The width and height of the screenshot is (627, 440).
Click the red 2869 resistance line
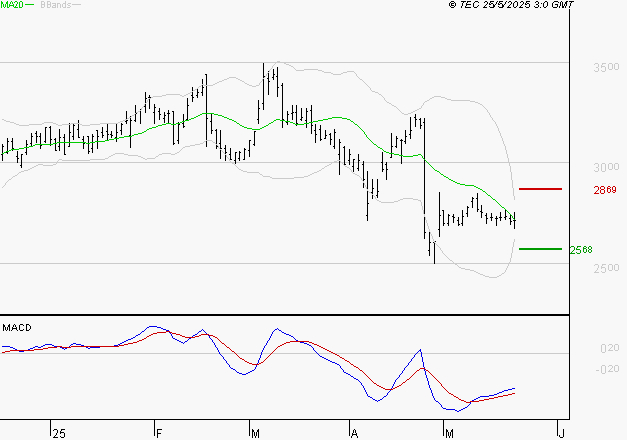pos(541,189)
